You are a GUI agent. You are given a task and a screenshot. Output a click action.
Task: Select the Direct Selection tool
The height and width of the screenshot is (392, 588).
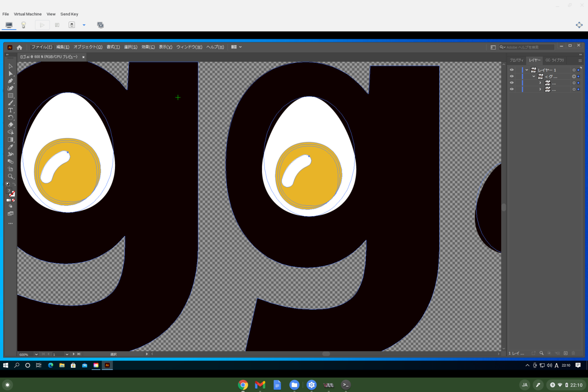(x=11, y=74)
